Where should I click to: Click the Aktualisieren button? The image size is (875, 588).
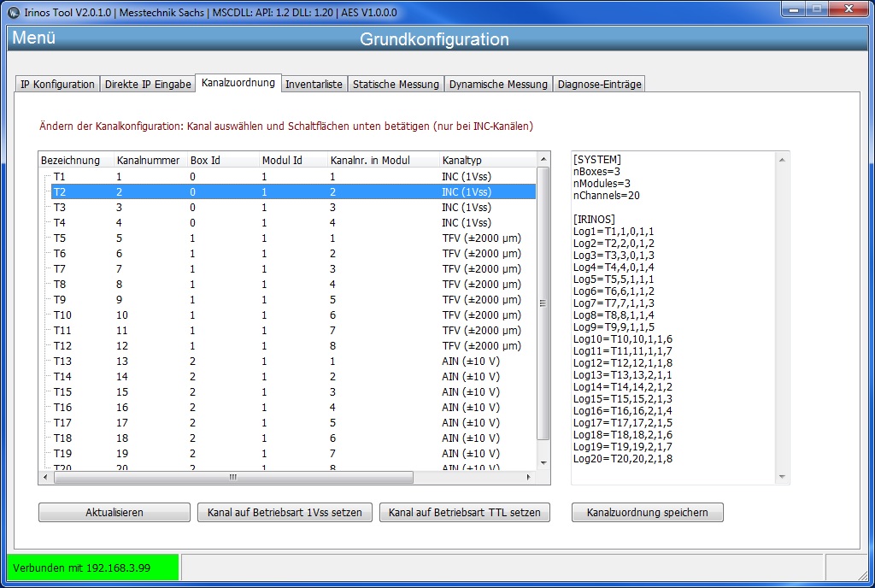tap(115, 512)
